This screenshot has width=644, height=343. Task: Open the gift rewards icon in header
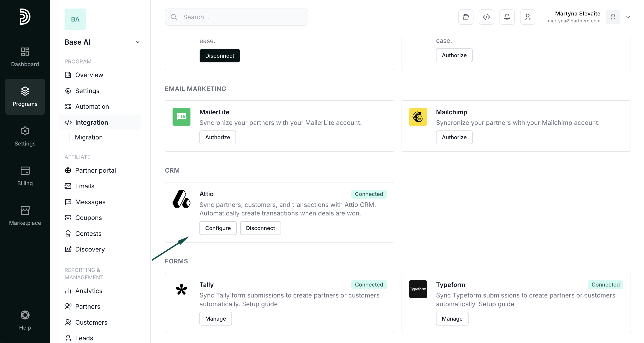[465, 17]
